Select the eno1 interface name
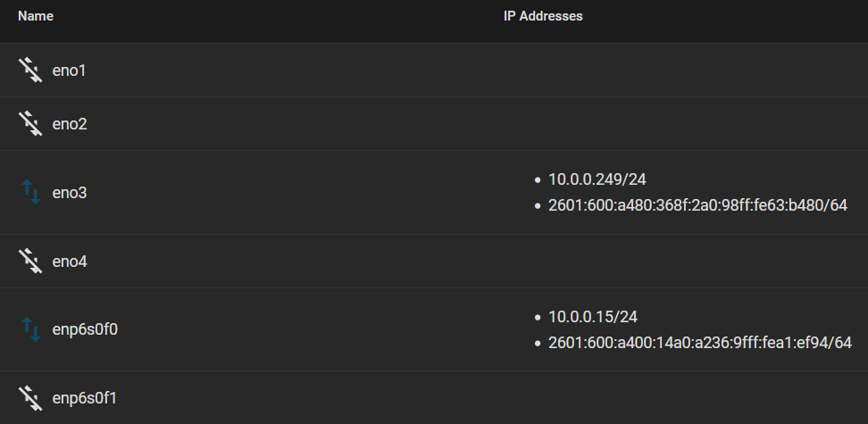This screenshot has height=424, width=868. click(69, 71)
